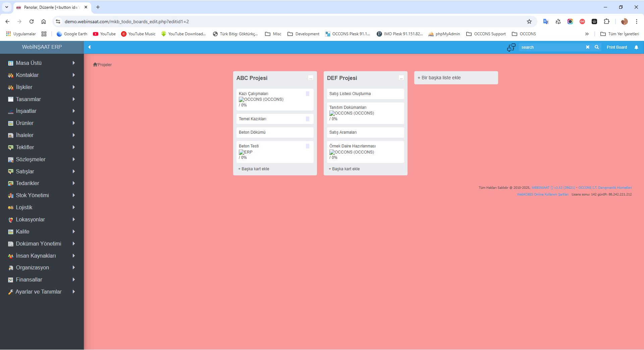Screen dimensions: 644x350
Task: Open the Kontaklar menu item
Action: click(27, 75)
